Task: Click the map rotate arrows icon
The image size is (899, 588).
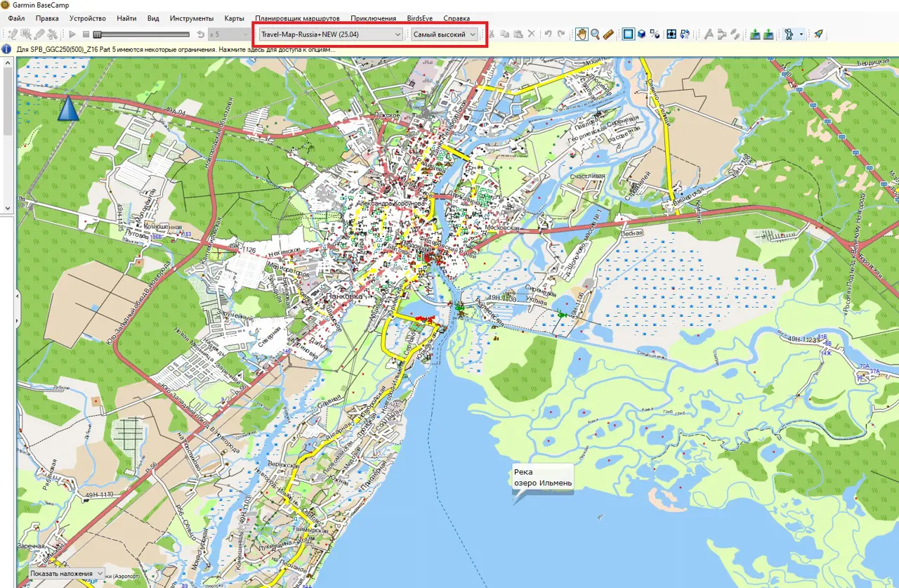Action: [x=685, y=34]
